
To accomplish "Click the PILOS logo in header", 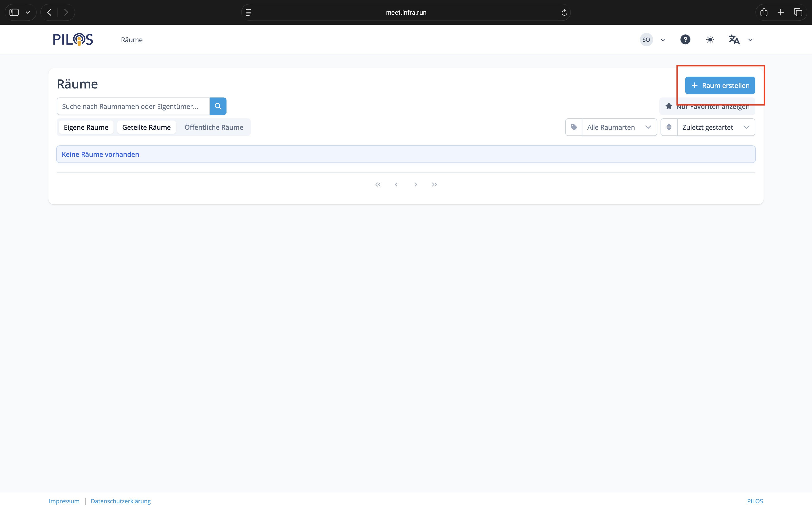I will [73, 39].
